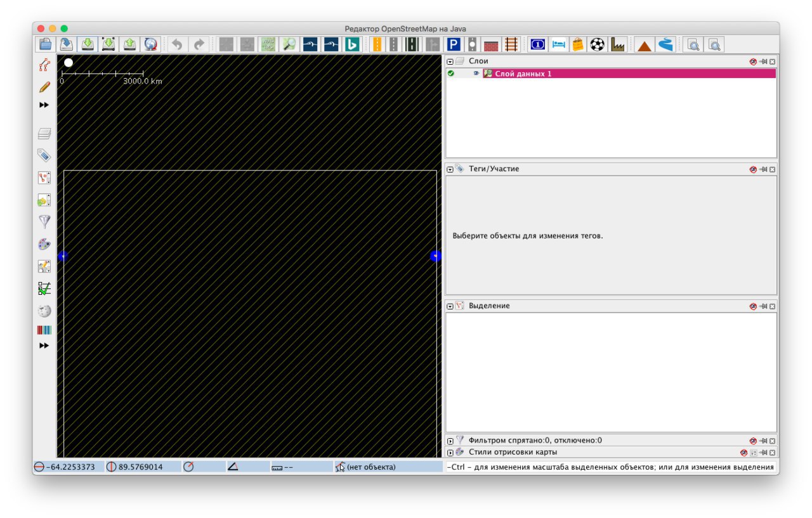Toggle the tags panel sidebar icon
The image size is (812, 518).
44,155
